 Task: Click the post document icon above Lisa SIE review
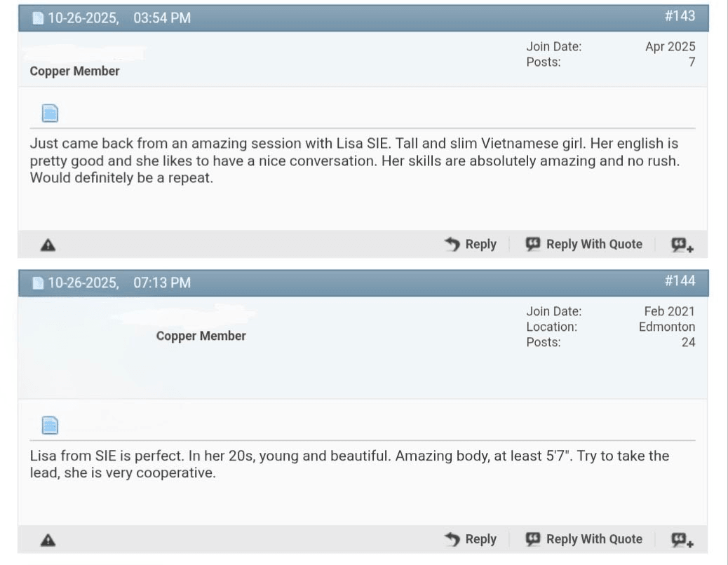[50, 112]
